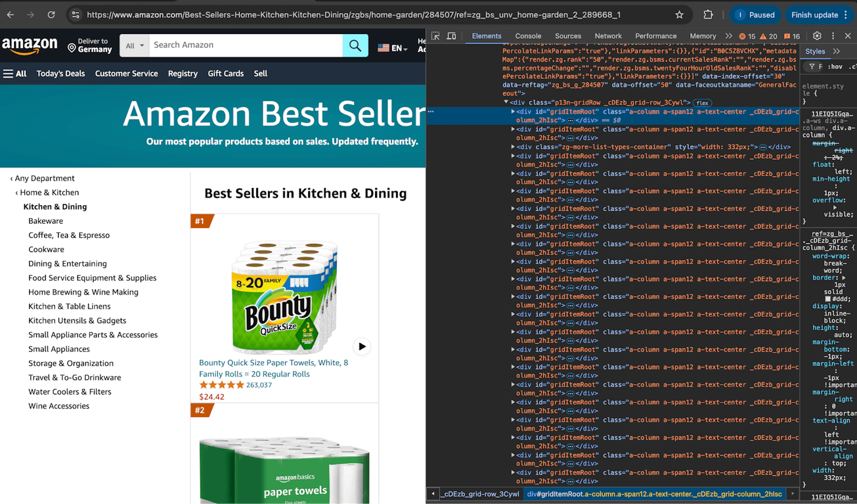857x504 pixels.
Task: Close the DevTools panel
Action: (848, 36)
